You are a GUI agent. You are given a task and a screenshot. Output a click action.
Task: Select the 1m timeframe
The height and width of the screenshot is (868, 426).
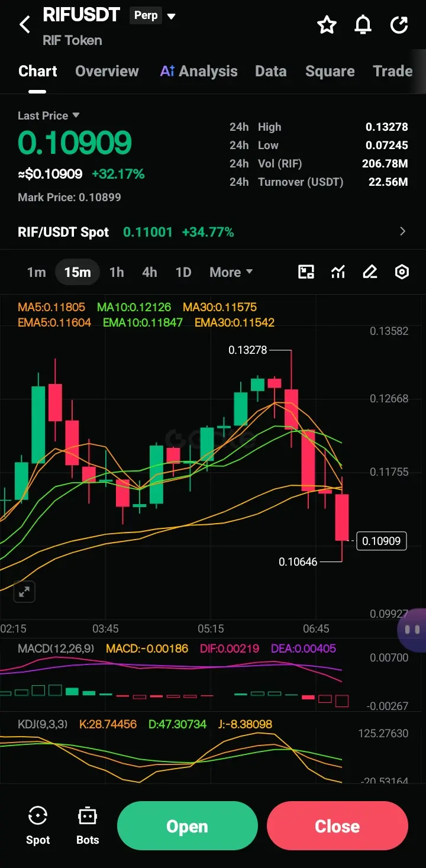pos(36,272)
